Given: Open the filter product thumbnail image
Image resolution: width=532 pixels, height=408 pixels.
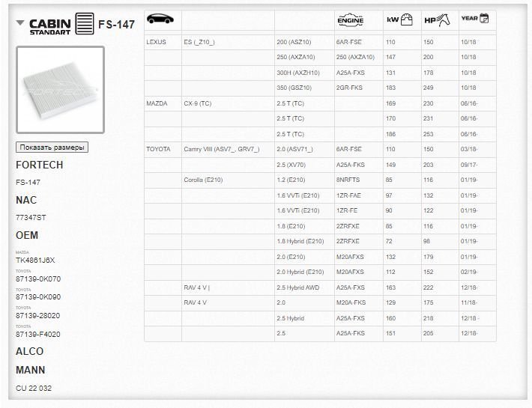Looking at the screenshot, I should point(61,90).
